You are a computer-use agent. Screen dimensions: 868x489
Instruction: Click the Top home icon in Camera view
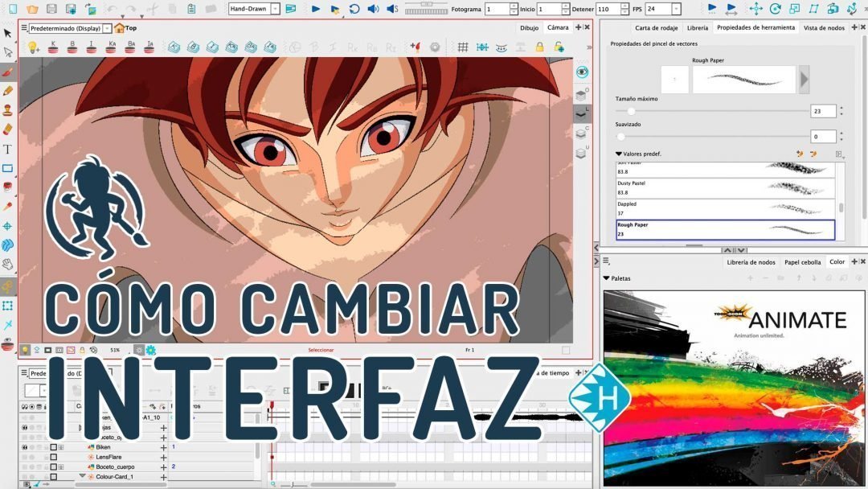[x=119, y=27]
